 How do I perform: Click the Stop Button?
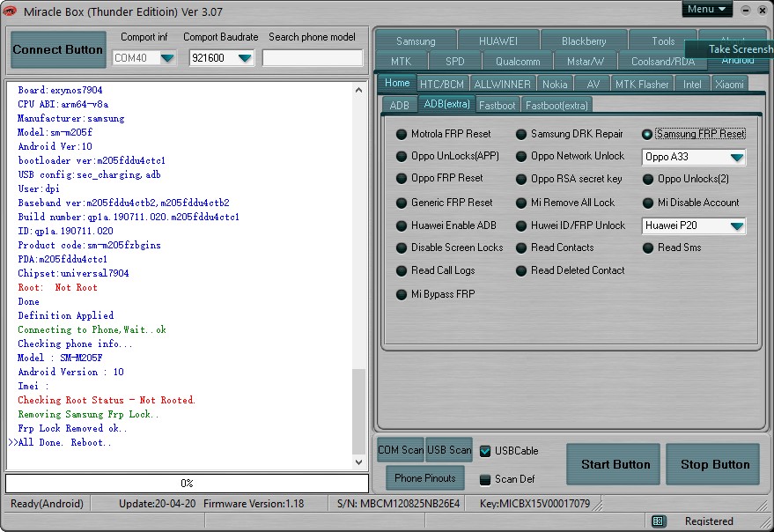coord(712,464)
